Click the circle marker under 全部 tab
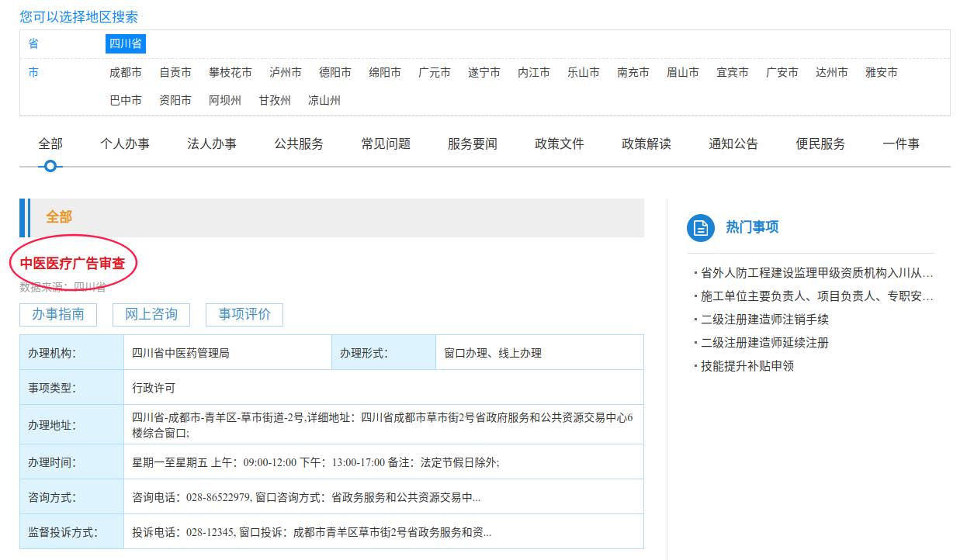The image size is (967, 560). click(x=50, y=166)
